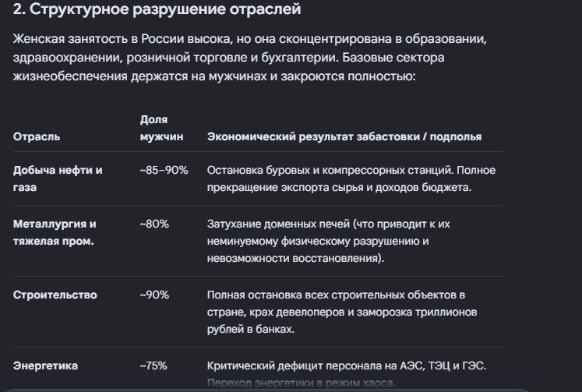
Task: Select the "Доля мужчин" column header
Action: coord(161,128)
